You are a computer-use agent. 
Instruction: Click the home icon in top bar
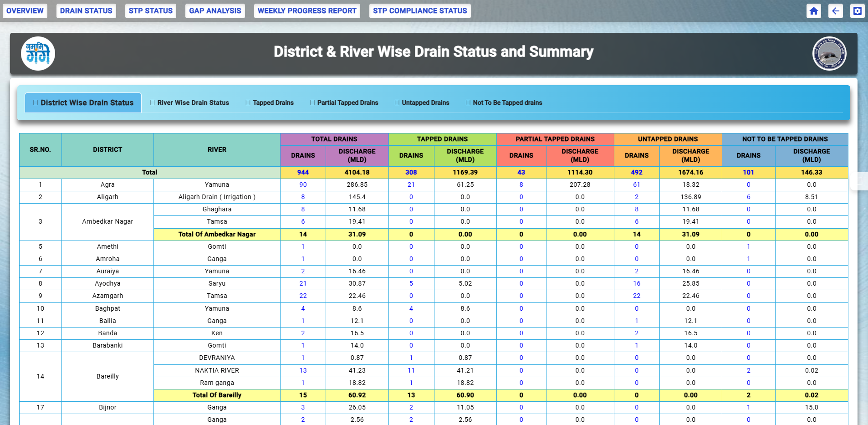(x=813, y=11)
